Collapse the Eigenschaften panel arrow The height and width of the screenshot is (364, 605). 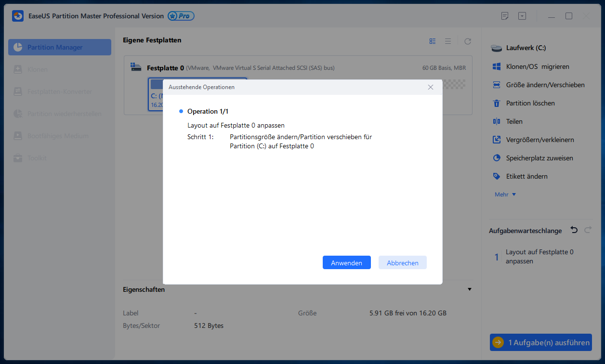[x=470, y=289]
